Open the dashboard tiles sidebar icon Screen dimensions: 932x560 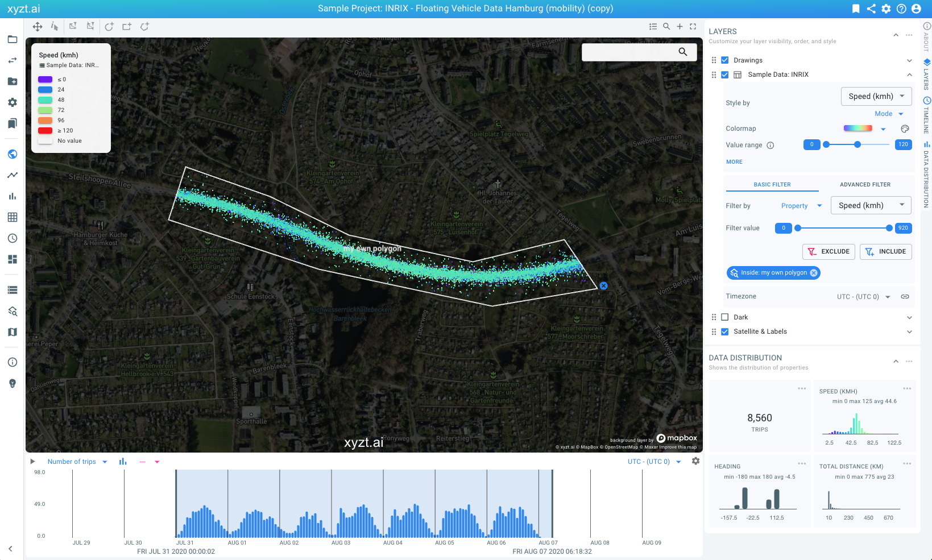(x=13, y=259)
